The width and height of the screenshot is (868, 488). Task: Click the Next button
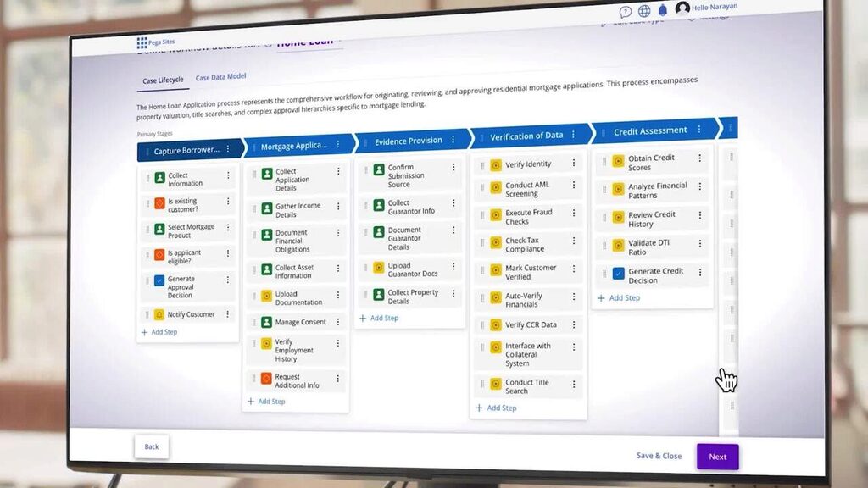tap(717, 457)
